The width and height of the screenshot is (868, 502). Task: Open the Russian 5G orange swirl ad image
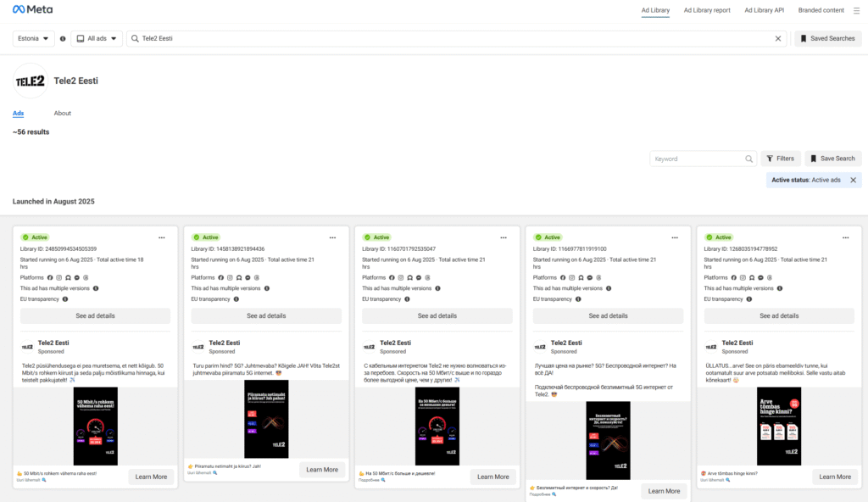[x=608, y=440]
